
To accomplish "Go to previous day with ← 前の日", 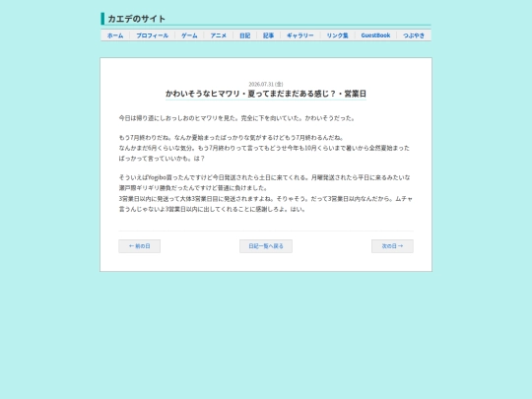I will click(x=140, y=246).
